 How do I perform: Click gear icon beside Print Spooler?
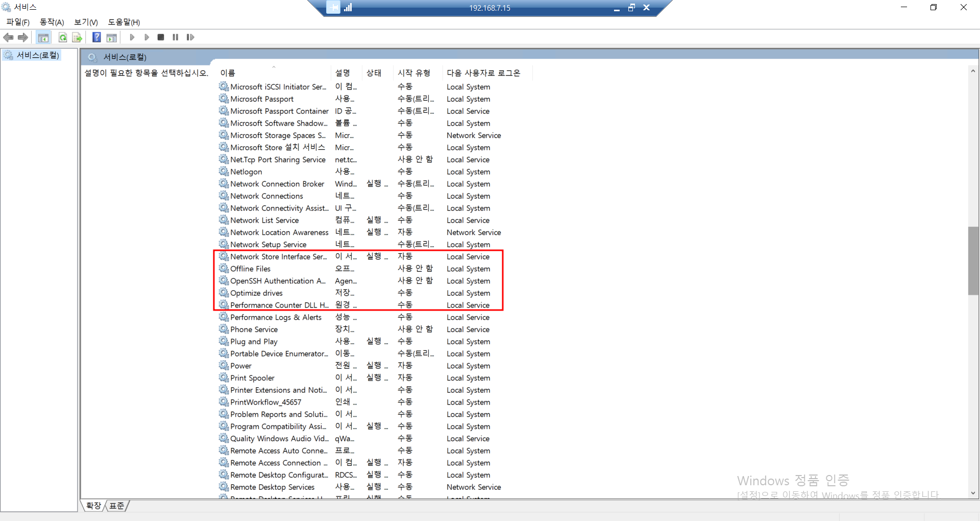[x=224, y=378]
